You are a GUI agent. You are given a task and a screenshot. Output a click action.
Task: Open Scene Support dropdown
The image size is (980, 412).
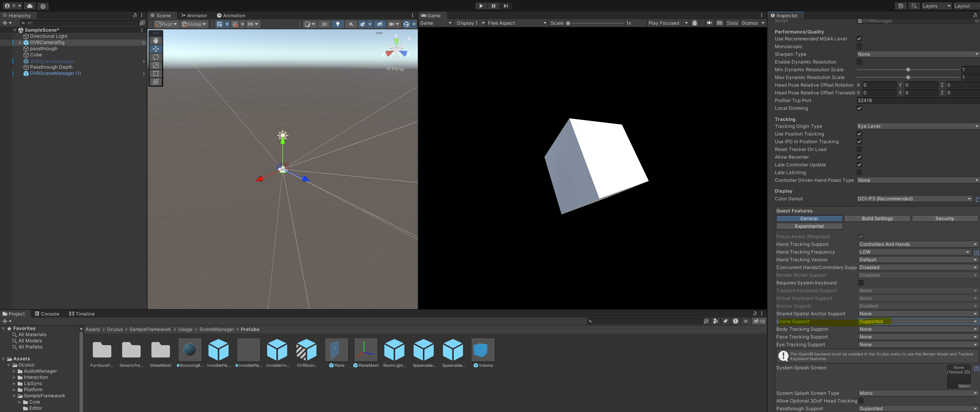point(917,321)
